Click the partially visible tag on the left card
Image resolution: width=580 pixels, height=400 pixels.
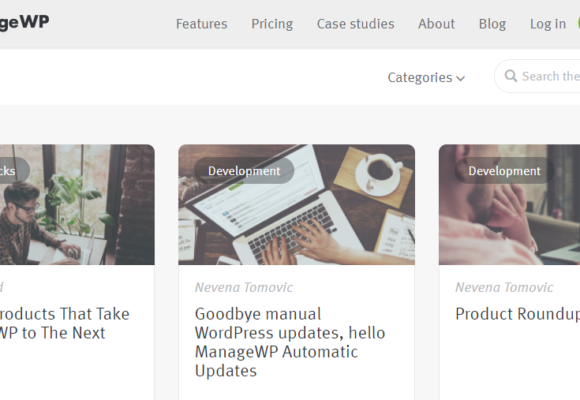(x=15, y=171)
